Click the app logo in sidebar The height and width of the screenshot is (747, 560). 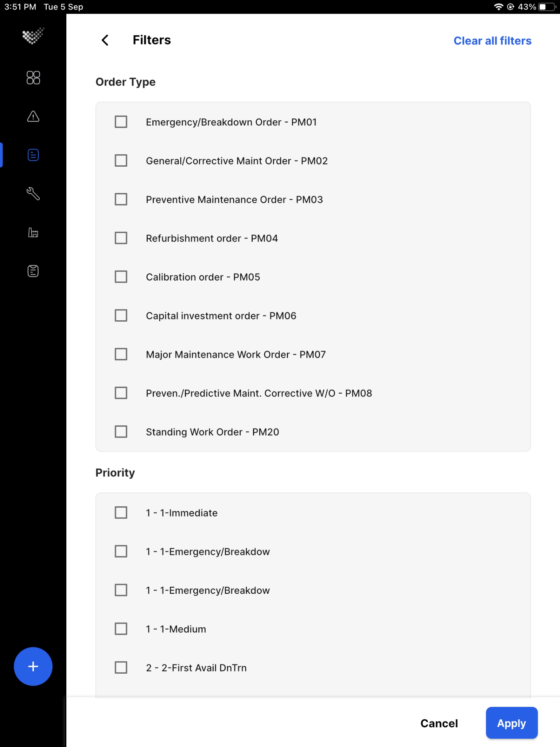(x=33, y=36)
